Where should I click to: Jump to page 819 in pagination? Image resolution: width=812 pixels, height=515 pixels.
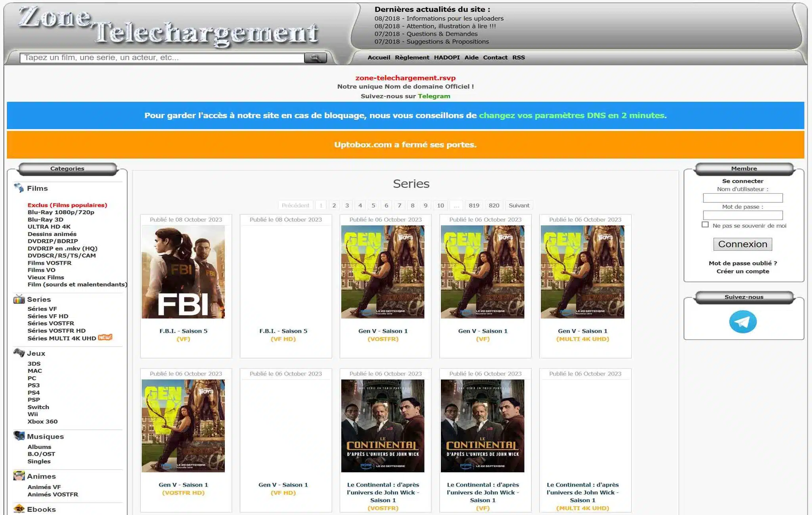click(x=474, y=205)
